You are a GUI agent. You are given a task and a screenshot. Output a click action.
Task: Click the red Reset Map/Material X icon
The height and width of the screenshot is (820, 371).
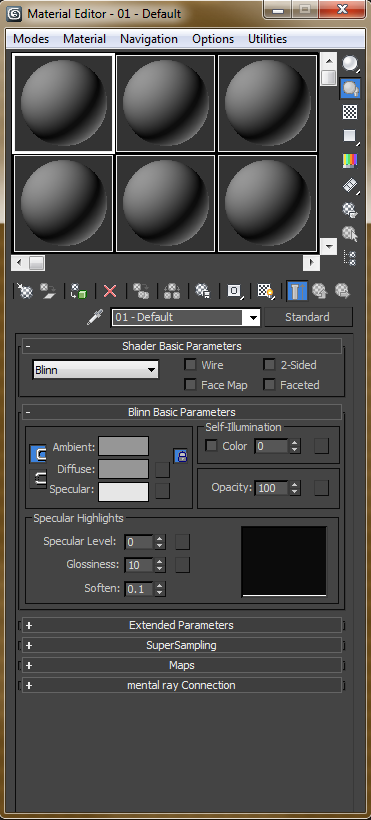tap(110, 291)
